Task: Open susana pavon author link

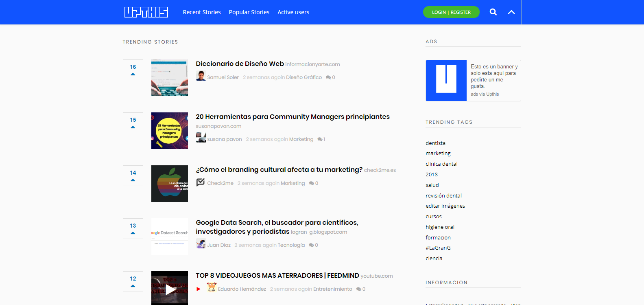Action: (225, 139)
